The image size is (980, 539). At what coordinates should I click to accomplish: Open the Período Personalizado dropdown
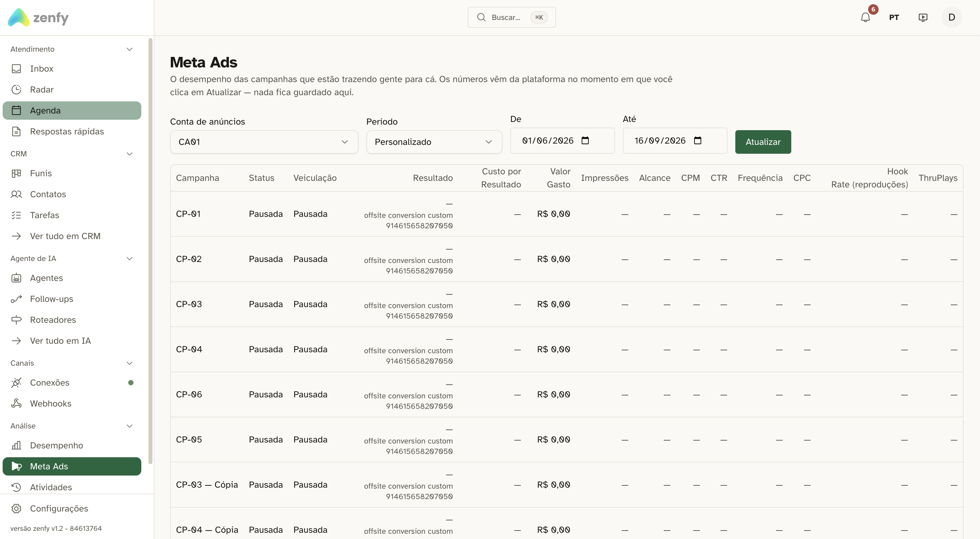[x=434, y=142]
